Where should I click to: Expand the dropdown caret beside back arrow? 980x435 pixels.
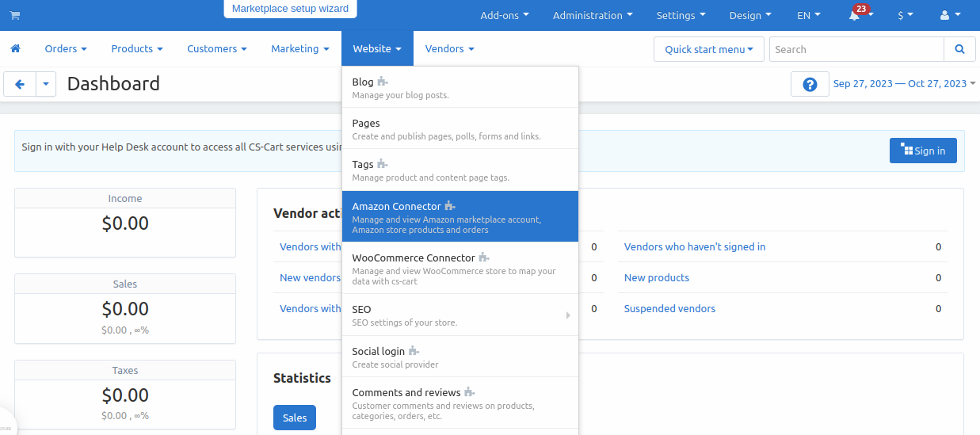click(x=46, y=84)
